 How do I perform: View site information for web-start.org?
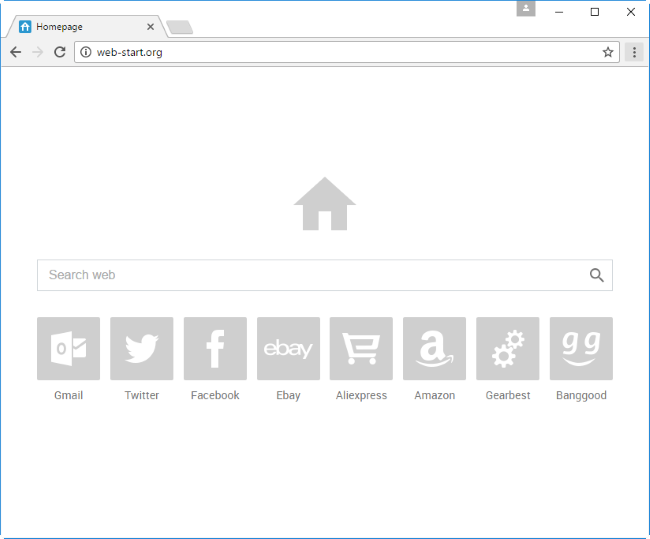86,52
